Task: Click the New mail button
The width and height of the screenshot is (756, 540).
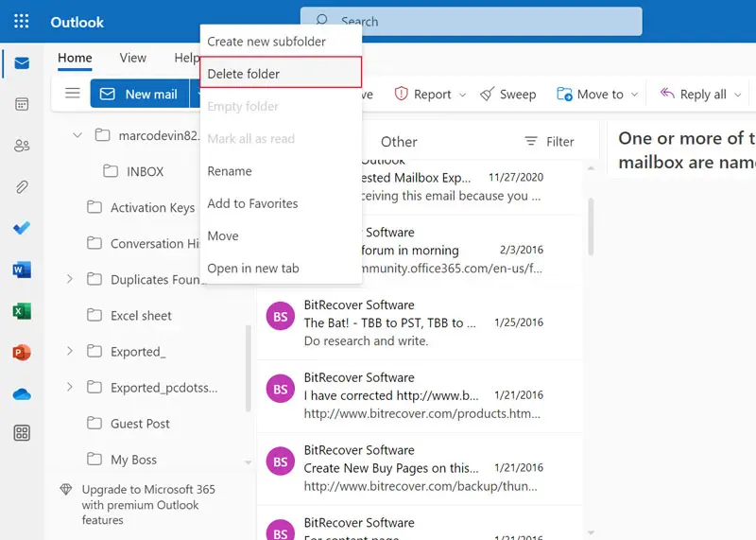Action: click(x=140, y=94)
